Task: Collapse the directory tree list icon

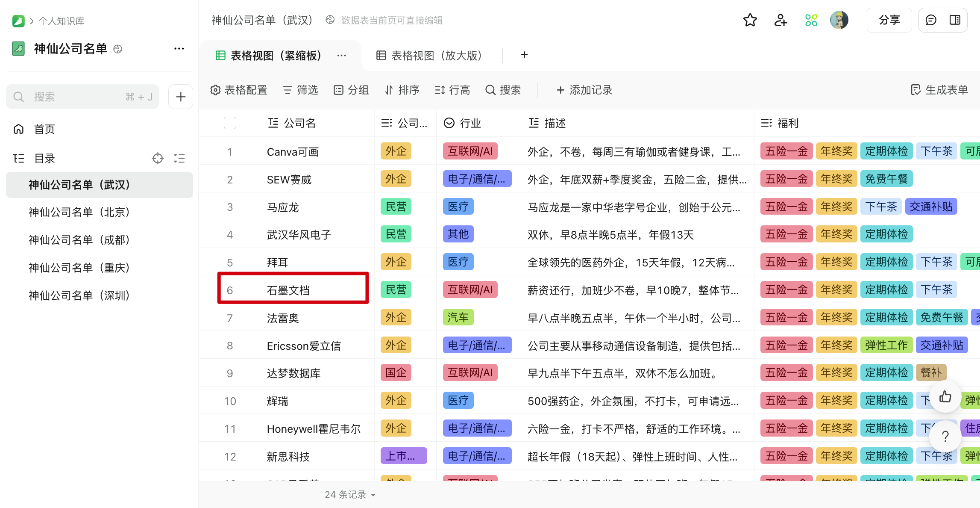Action: [x=179, y=159]
